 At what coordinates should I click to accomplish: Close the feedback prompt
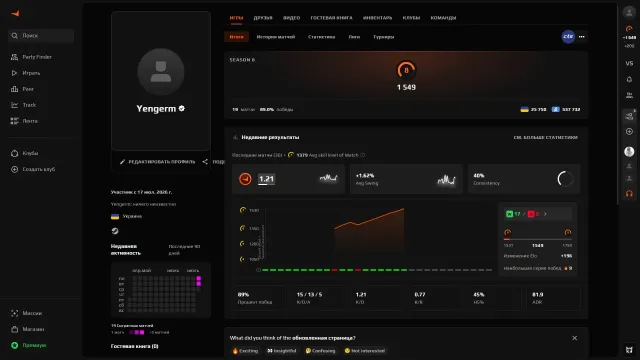(x=575, y=338)
